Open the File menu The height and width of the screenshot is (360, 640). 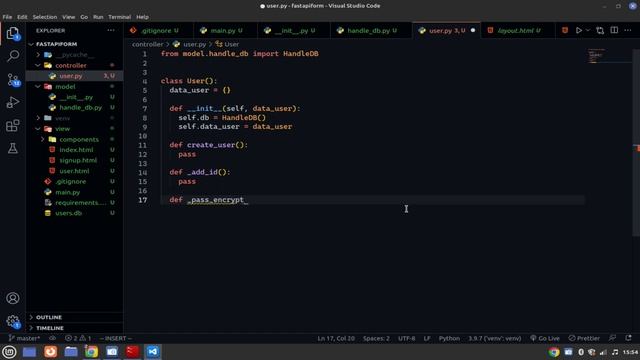pyautogui.click(x=7, y=17)
